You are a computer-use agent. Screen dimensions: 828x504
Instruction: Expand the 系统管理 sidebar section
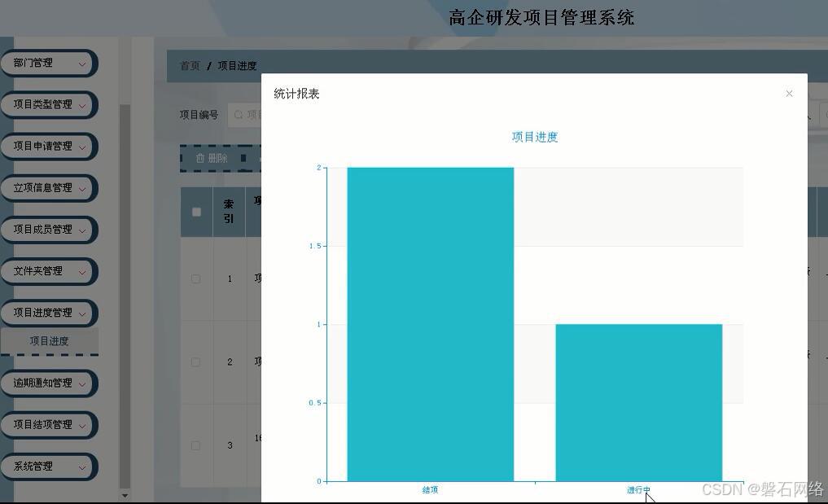49,467
